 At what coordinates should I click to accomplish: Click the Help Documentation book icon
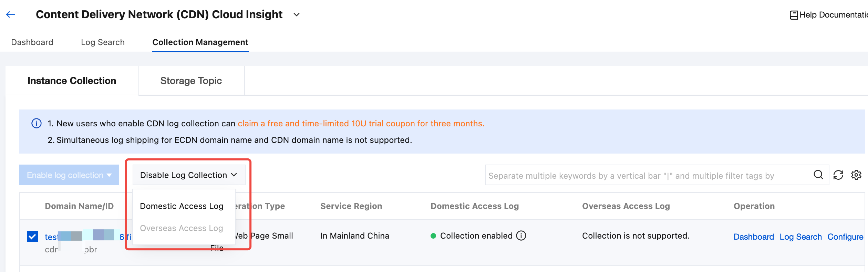[x=794, y=15]
